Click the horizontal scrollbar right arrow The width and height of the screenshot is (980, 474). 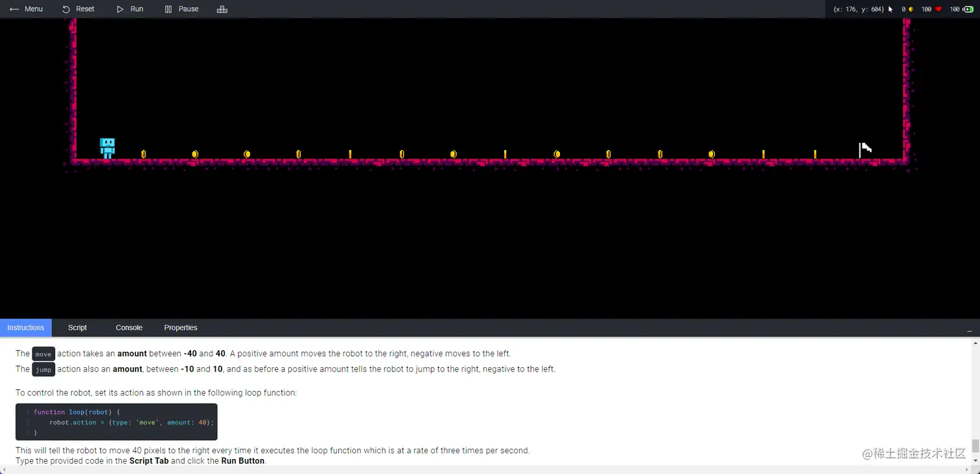coord(968,469)
